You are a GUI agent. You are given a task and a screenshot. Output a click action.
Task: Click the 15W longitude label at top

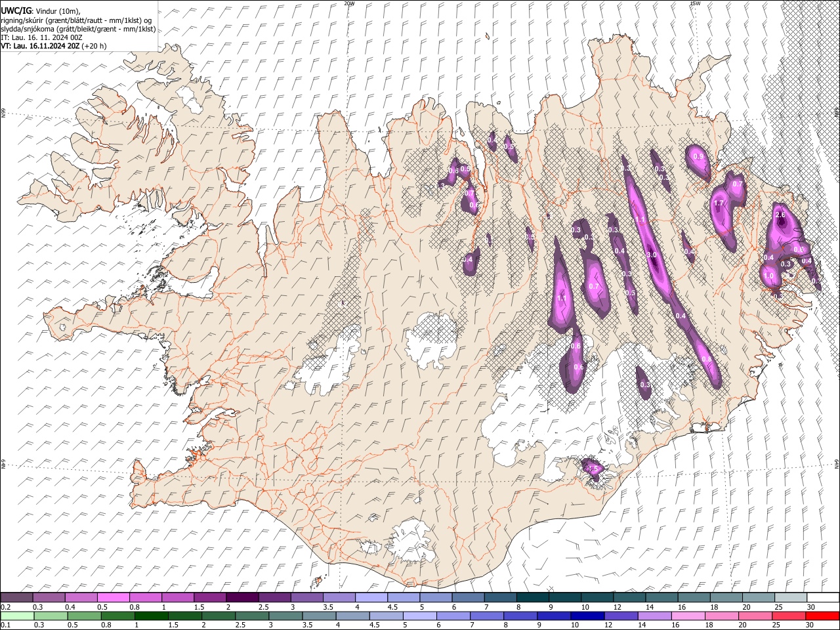click(x=694, y=3)
